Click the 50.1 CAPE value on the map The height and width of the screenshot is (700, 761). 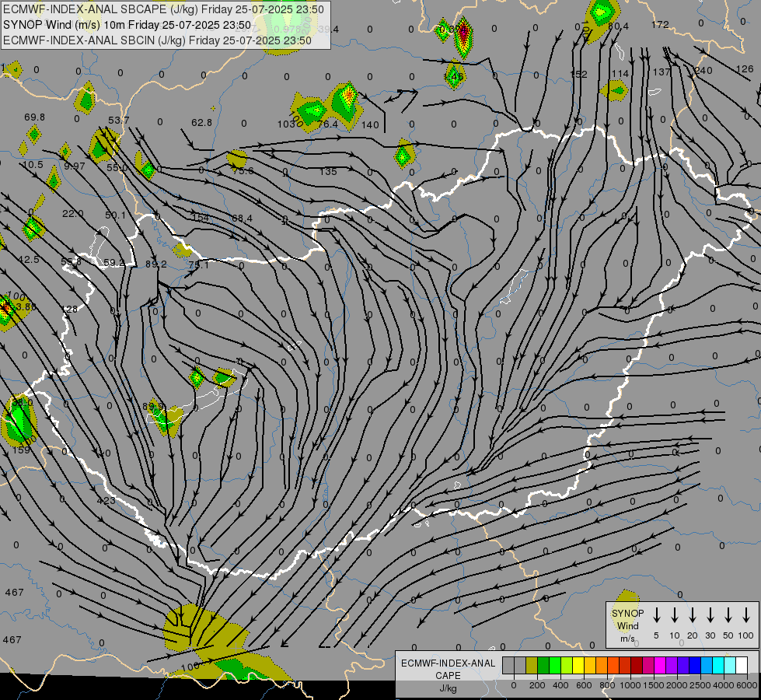116,215
